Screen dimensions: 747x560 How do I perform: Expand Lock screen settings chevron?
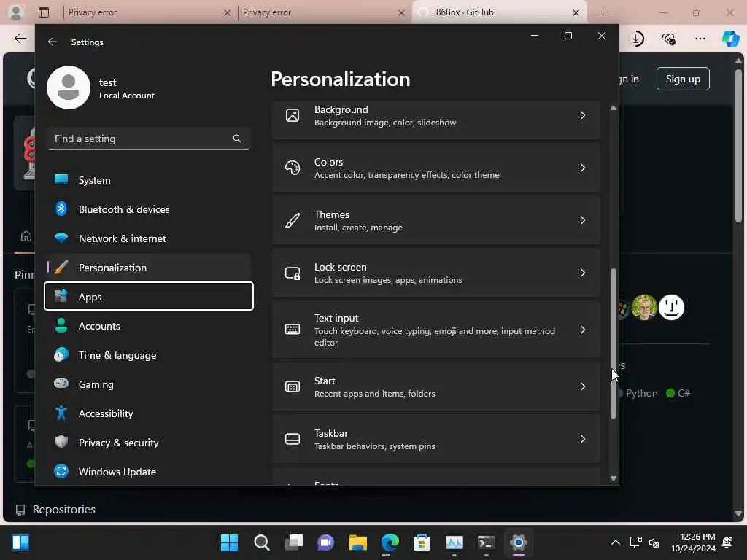point(582,273)
